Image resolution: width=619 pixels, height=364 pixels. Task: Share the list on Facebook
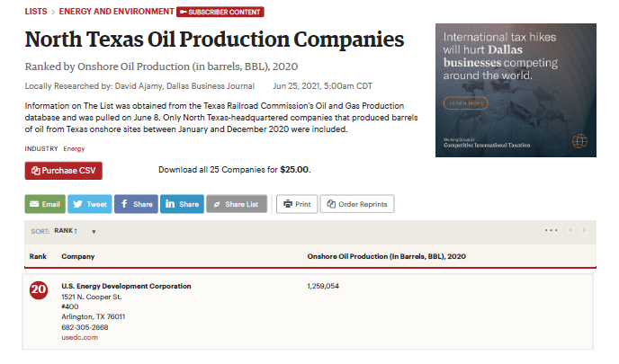[135, 204]
